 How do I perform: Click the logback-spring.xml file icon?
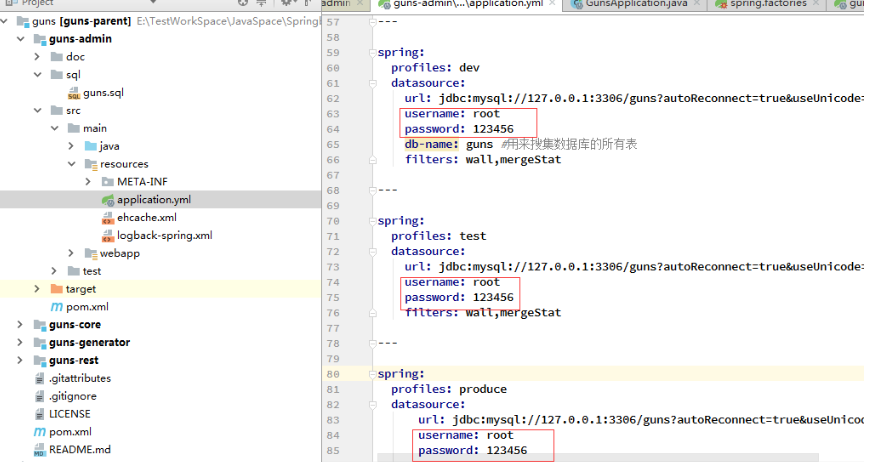tap(108, 235)
